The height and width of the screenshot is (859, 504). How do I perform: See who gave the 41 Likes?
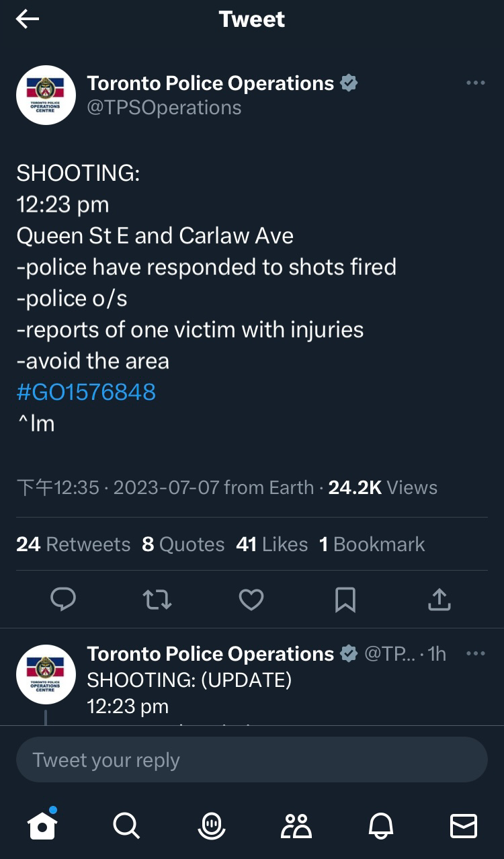tap(272, 544)
